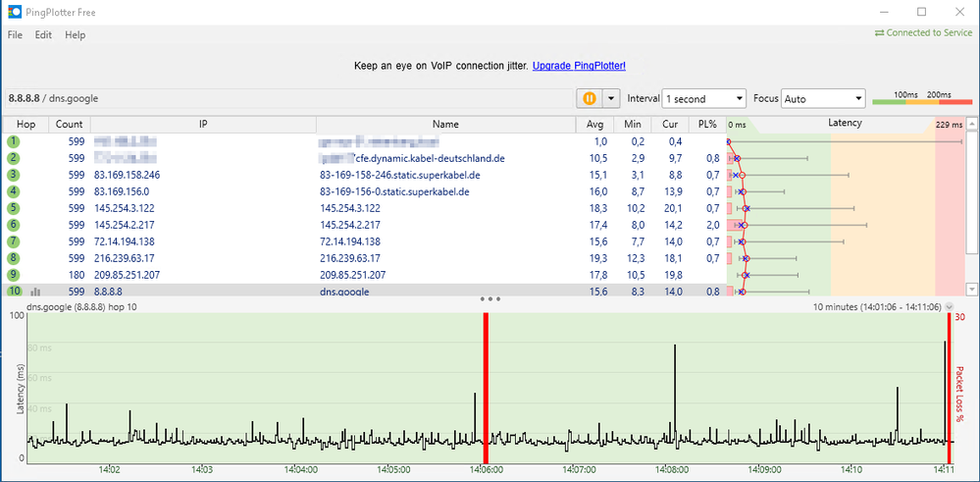Open the Help menu

pos(75,35)
